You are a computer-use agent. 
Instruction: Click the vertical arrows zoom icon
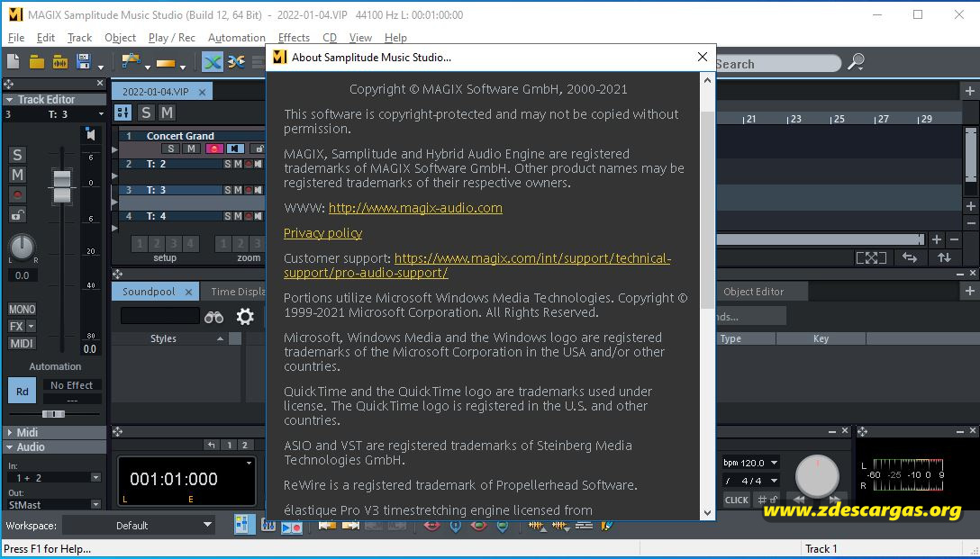click(x=944, y=257)
